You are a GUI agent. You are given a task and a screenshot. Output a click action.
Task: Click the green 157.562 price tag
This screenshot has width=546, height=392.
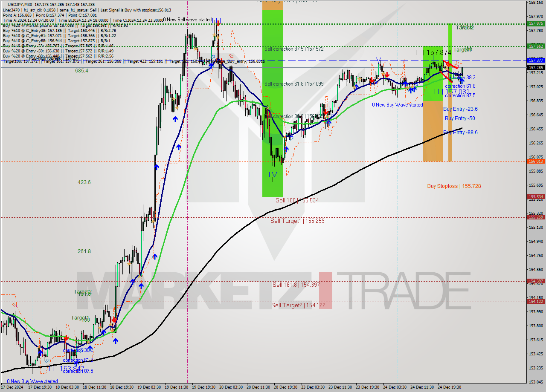coord(536,46)
